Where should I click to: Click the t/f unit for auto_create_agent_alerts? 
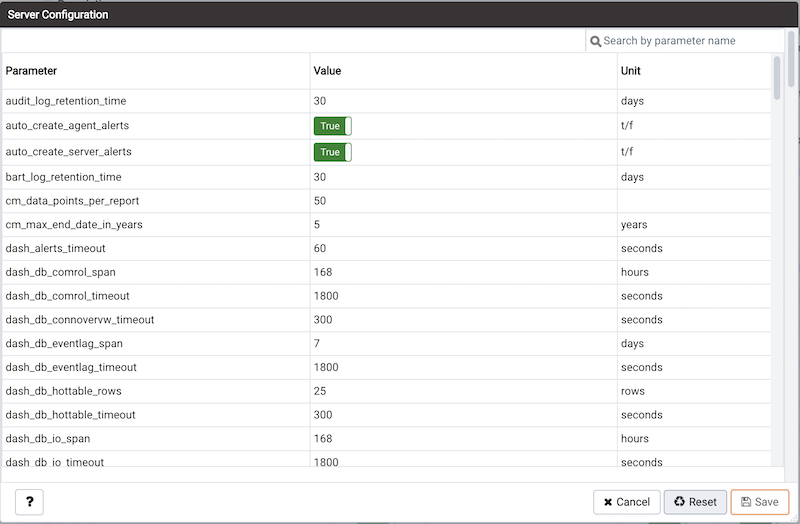(x=627, y=126)
